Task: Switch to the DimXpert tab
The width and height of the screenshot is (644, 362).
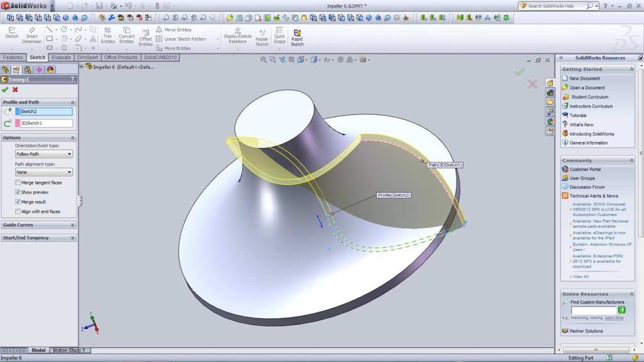Action: 87,57
